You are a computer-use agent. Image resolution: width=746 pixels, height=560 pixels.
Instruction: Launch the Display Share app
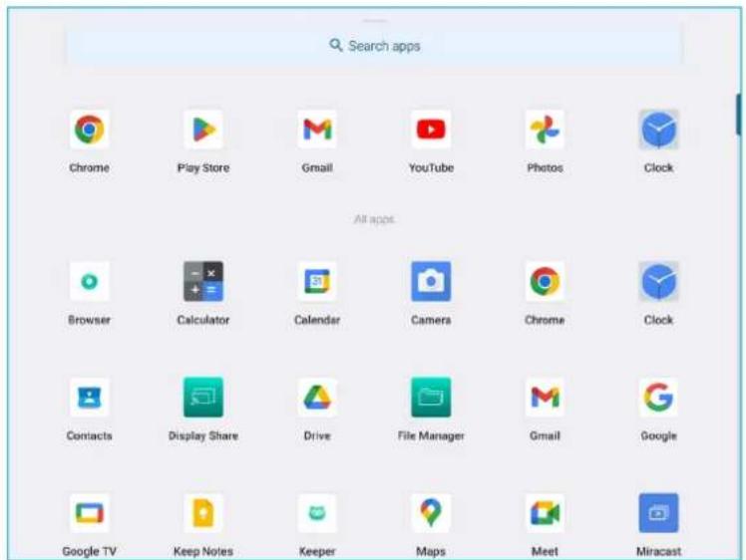203,397
